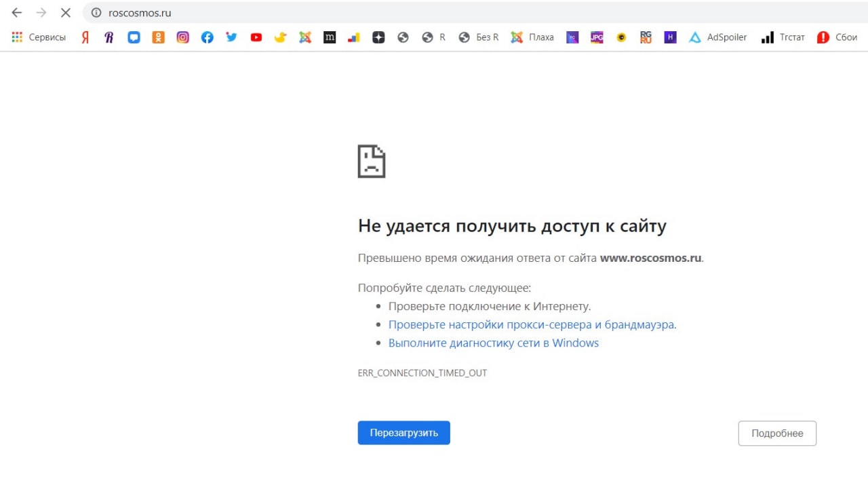868x479 pixels.
Task: Click heading Не удается получить доступ к сайту
Action: 512,226
